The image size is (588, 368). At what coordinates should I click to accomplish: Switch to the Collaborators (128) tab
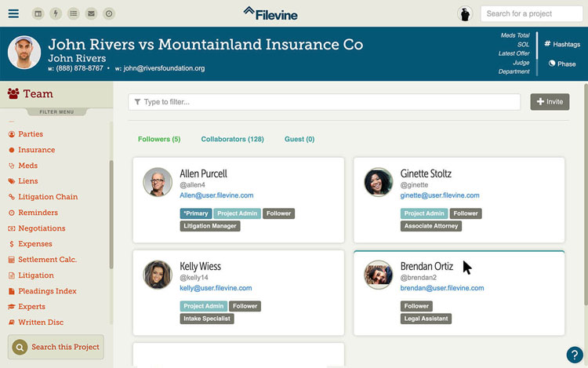(x=232, y=139)
